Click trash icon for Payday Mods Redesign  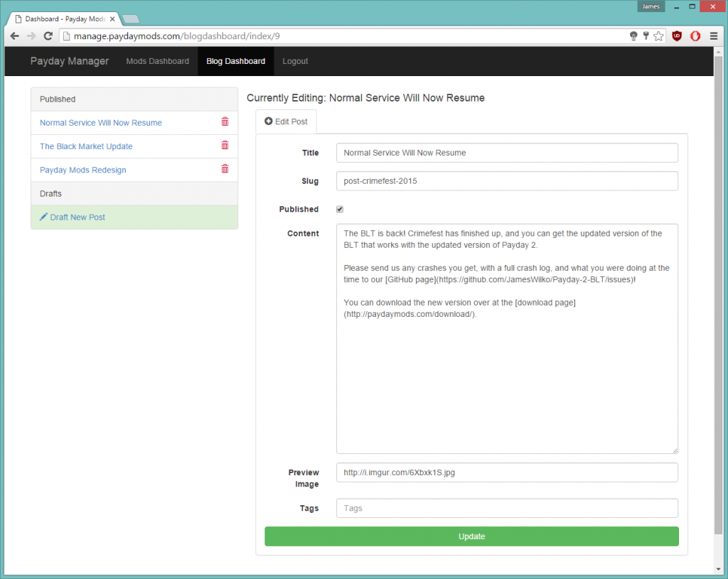225,169
